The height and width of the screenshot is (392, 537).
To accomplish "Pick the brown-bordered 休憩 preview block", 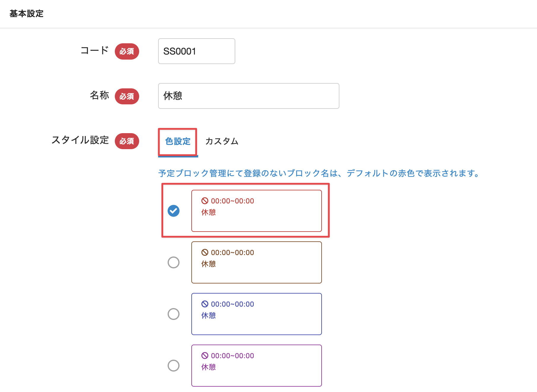I will [x=256, y=262].
